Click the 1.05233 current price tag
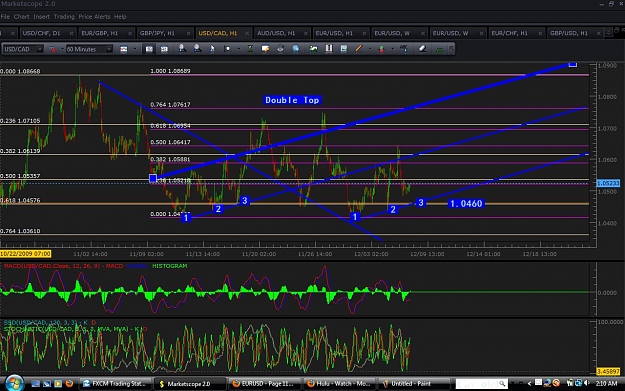 point(608,183)
